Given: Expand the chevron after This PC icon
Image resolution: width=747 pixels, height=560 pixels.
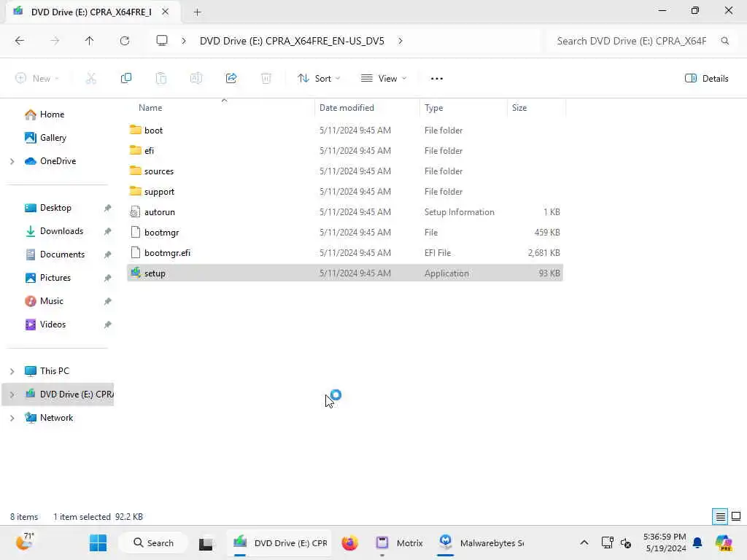Looking at the screenshot, I should click(x=184, y=41).
